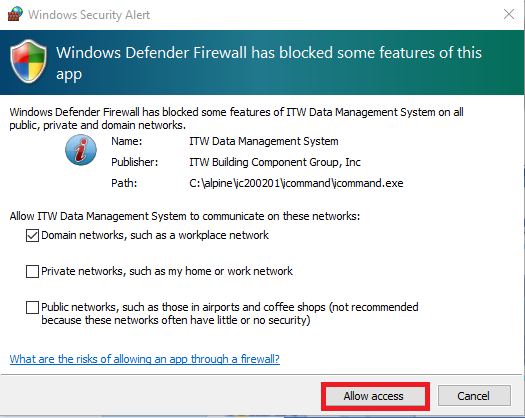The width and height of the screenshot is (525, 418).
Task: Click the jcommand.exe path text
Action: coord(296,183)
